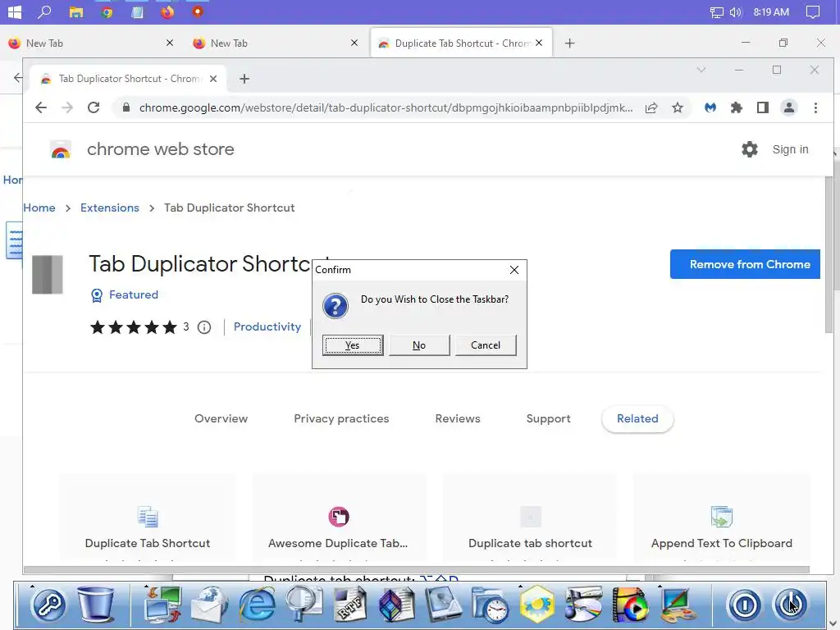Screen dimensions: 840x630
Task: Open the Chrome extensions puzzle icon
Action: pos(737,107)
